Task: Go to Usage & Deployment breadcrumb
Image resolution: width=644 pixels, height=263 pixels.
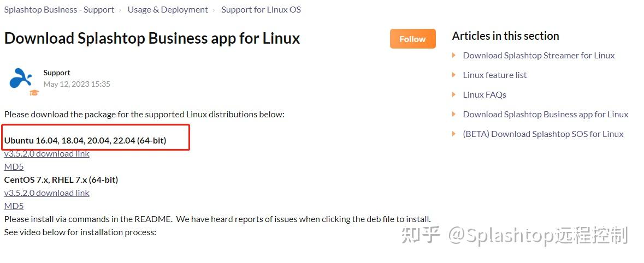Action: (168, 9)
